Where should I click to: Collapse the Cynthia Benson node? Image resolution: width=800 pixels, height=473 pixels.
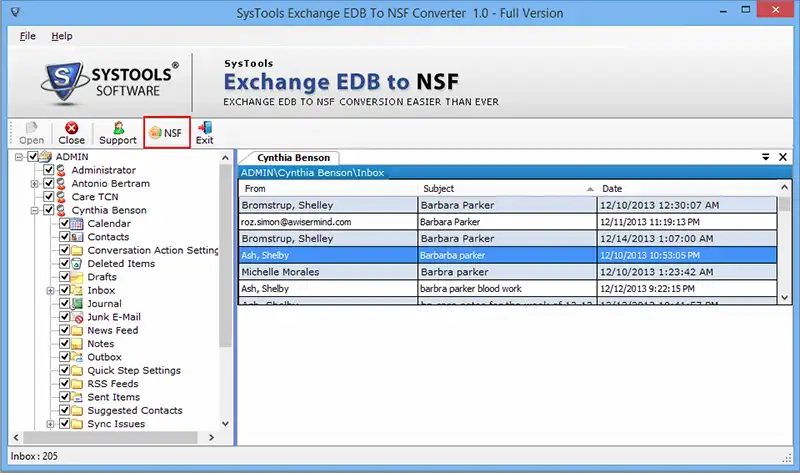click(x=35, y=210)
